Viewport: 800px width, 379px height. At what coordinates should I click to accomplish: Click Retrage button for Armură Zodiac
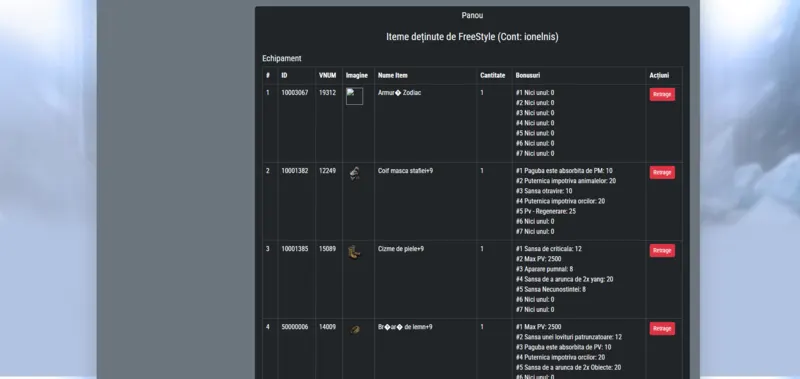[x=662, y=94]
